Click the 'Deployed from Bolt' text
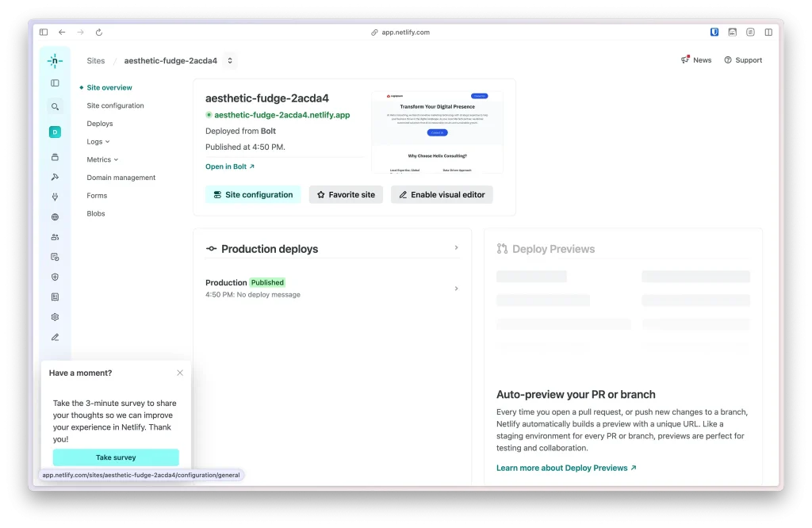 240,131
